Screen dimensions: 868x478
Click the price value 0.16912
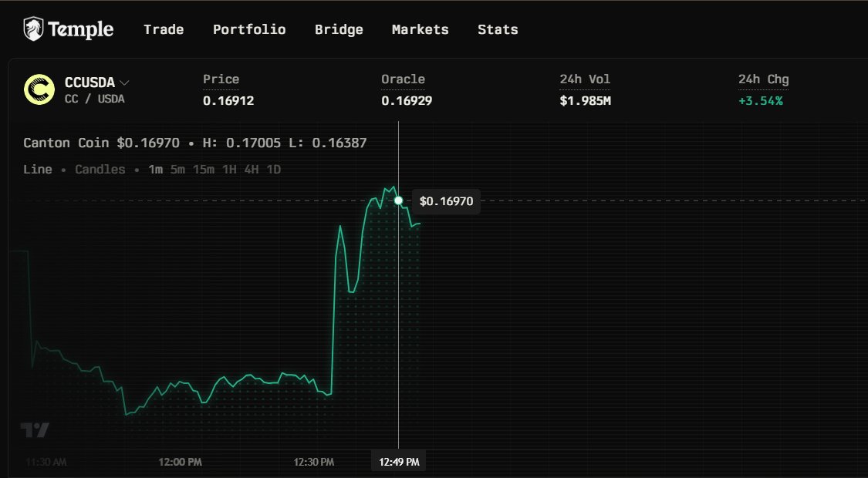pyautogui.click(x=228, y=101)
